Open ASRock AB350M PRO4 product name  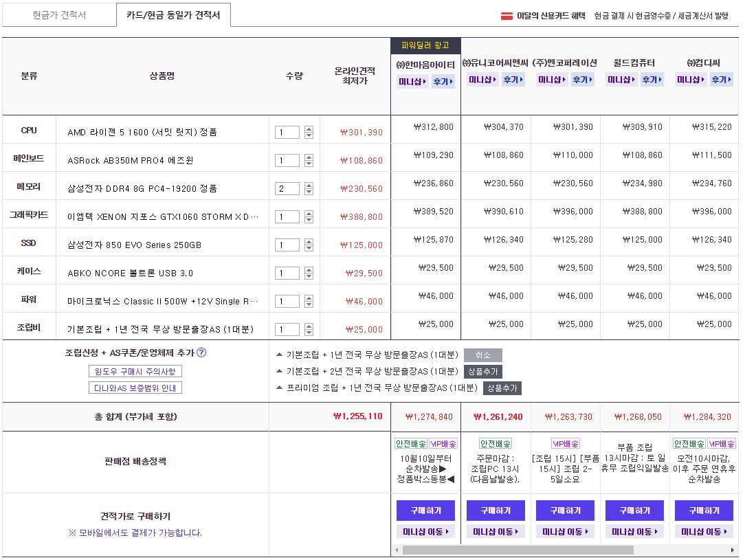130,161
